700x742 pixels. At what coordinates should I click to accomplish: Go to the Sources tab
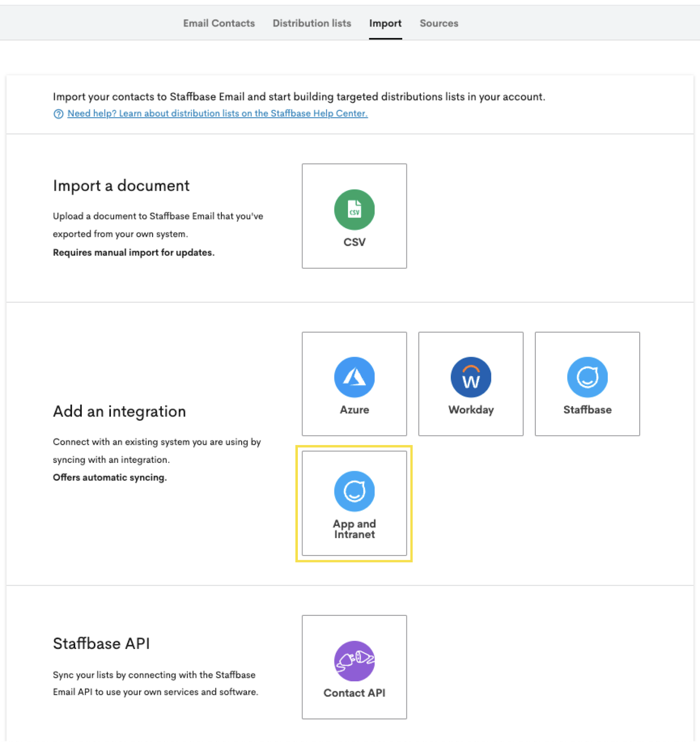(x=439, y=23)
